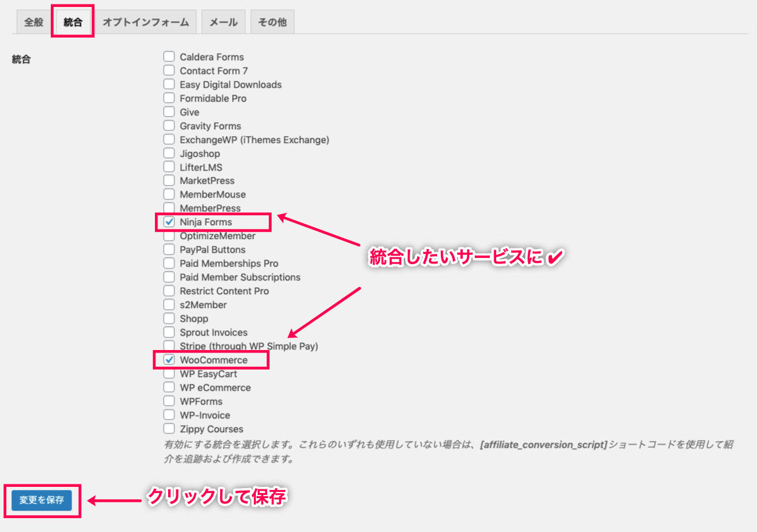The image size is (757, 532).
Task: Enable the Shopp checkbox
Action: (x=169, y=319)
